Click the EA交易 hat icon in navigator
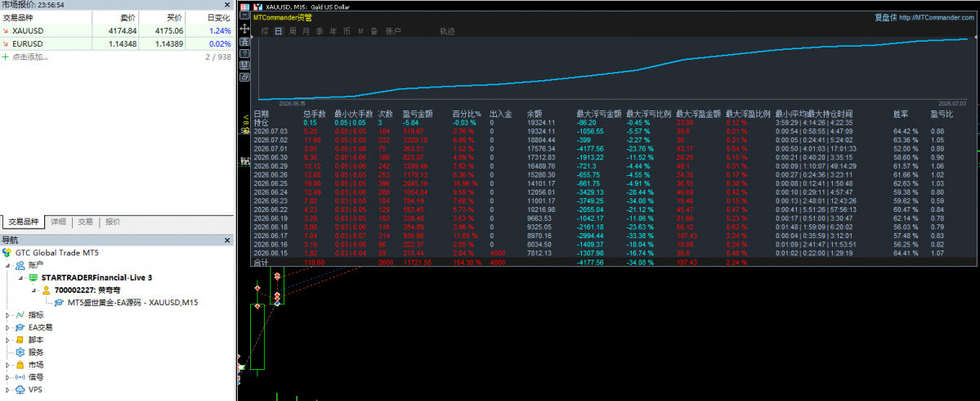The height and width of the screenshot is (401, 980). pyautogui.click(x=20, y=327)
